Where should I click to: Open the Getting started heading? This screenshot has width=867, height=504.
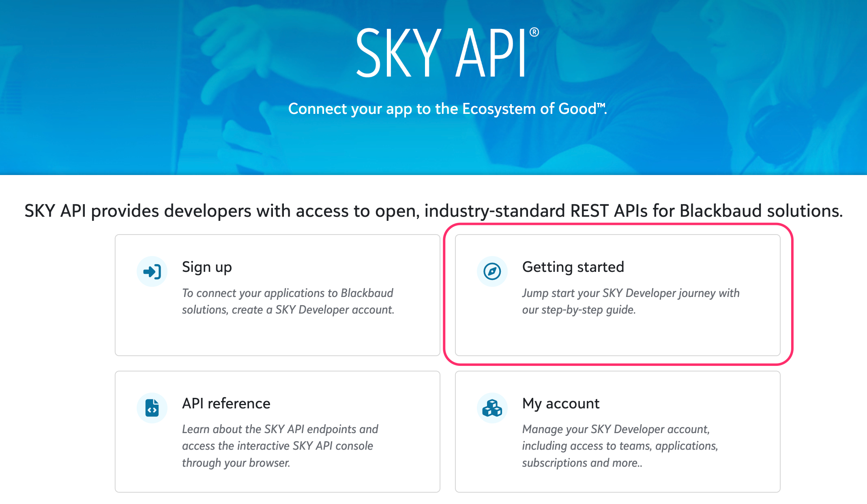[x=573, y=267]
